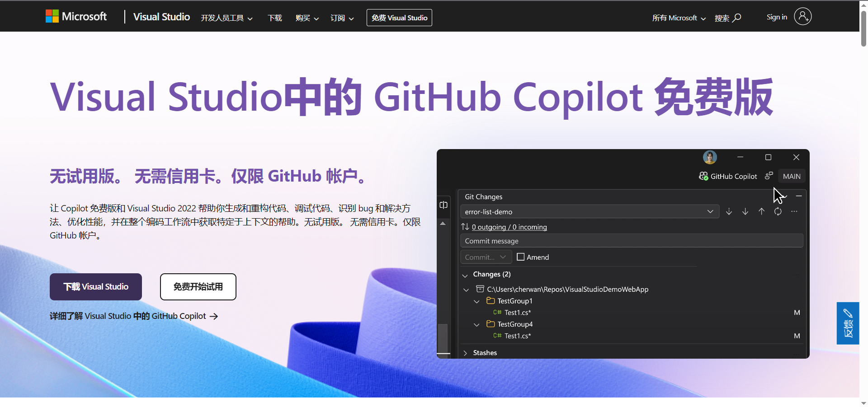Click the repository icon beside C:\Users\cherwan path
Screen dimensions: 868x407
tap(480, 289)
